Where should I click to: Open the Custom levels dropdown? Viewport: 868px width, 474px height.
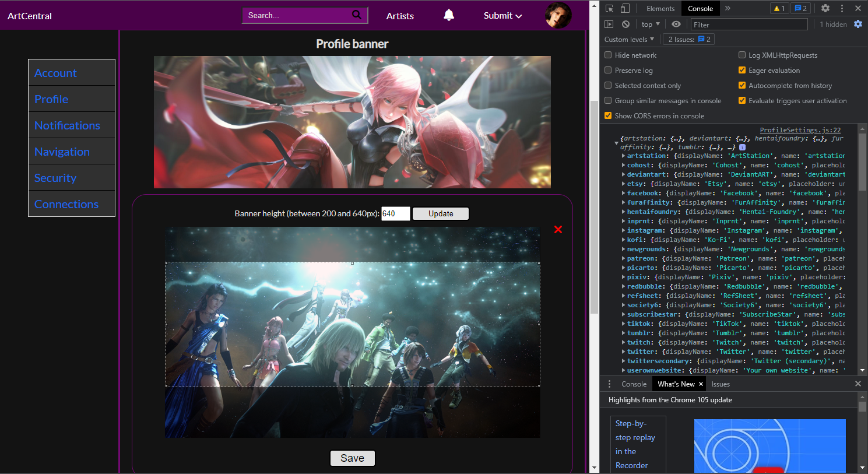pos(629,40)
